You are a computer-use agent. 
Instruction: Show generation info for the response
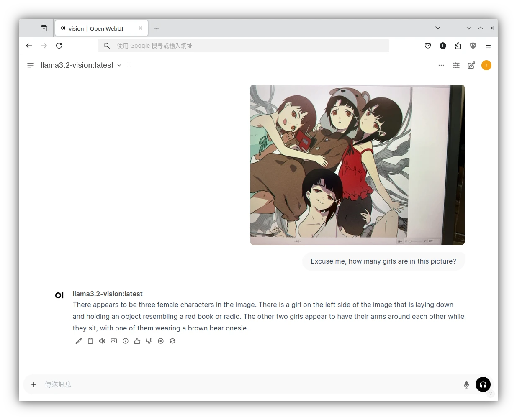[x=126, y=341]
